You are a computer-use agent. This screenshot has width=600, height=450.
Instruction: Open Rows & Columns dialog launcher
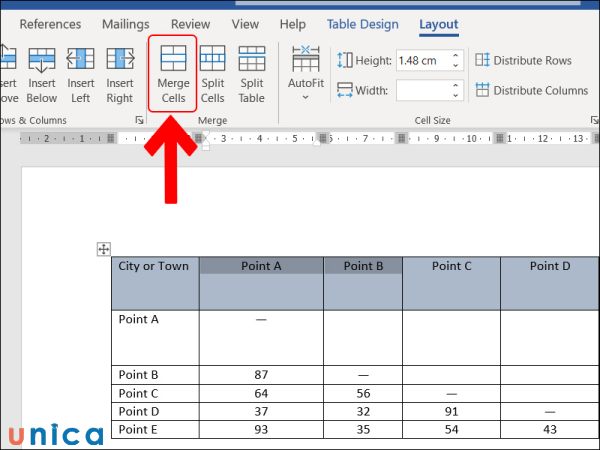[x=139, y=120]
